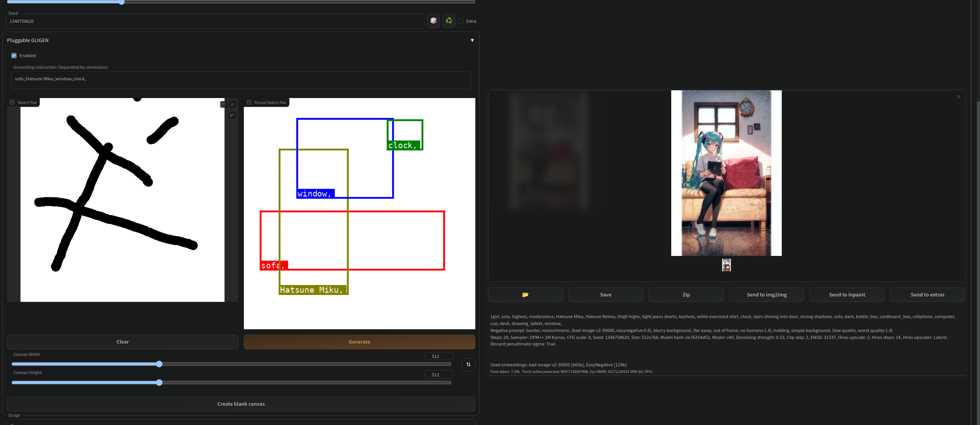Send the image to extras
Image resolution: width=980 pixels, height=425 pixels.
point(927,295)
